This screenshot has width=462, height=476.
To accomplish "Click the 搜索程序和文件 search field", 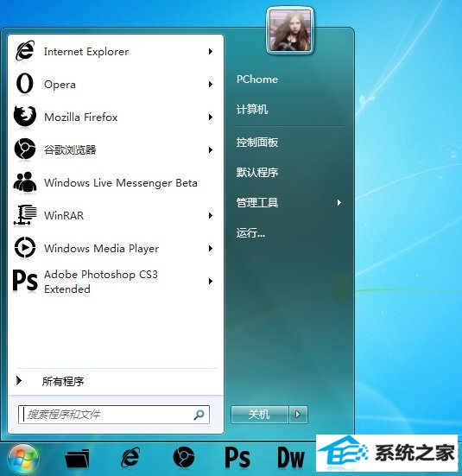I will [x=114, y=415].
